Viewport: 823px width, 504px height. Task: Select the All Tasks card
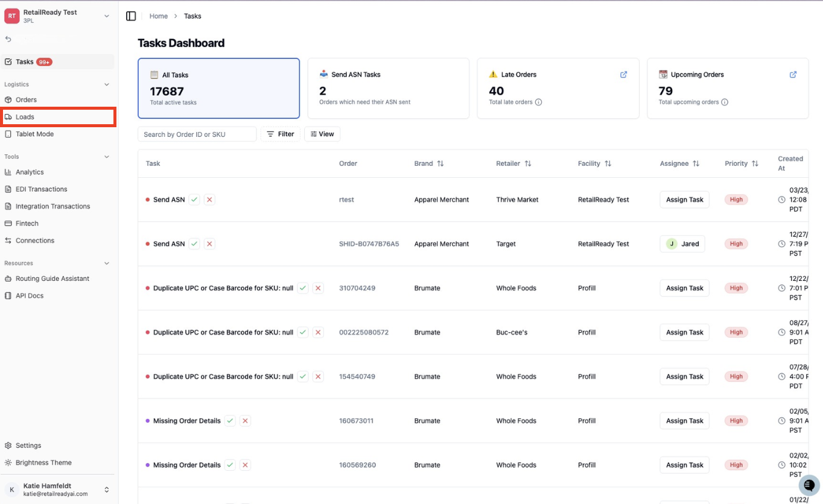click(x=219, y=88)
